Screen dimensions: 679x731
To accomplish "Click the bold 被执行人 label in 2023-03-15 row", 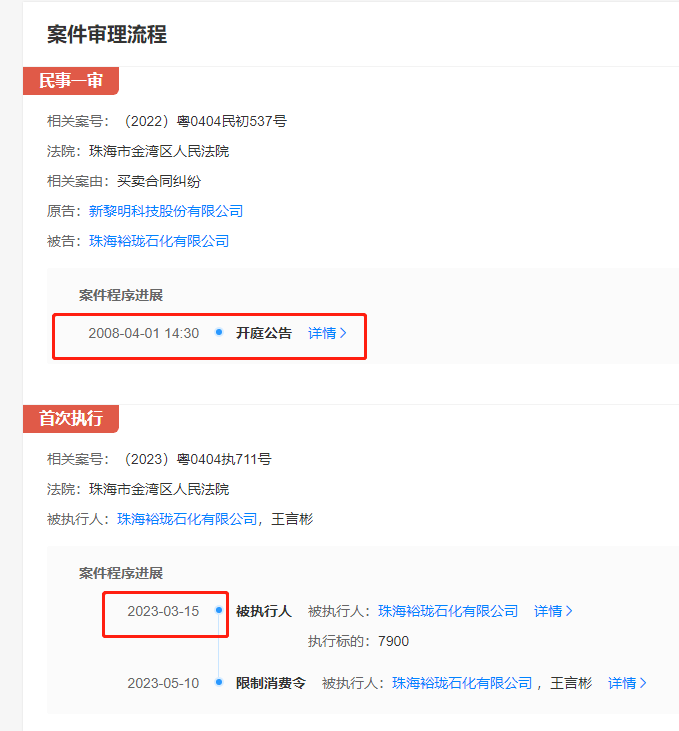I will tap(264, 611).
